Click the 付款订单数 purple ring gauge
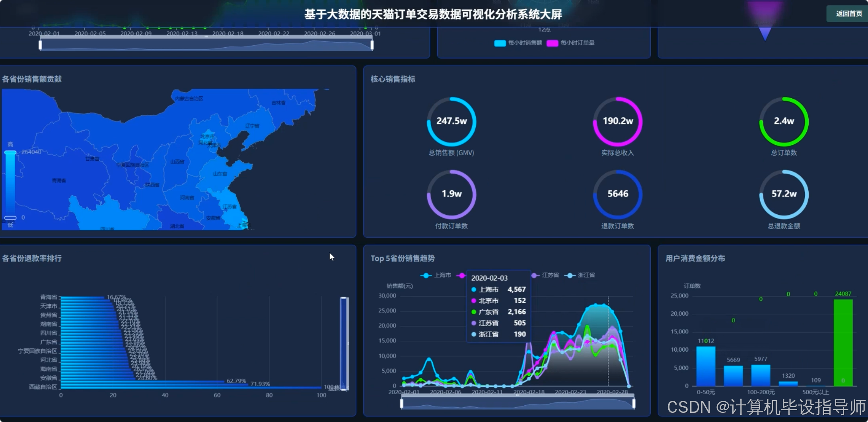Viewport: 868px width, 422px height. click(x=452, y=194)
